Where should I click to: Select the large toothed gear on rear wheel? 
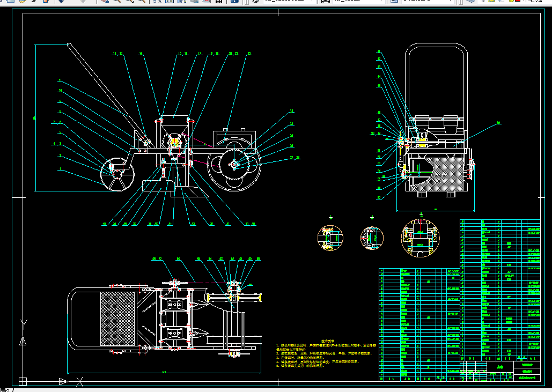[234, 164]
